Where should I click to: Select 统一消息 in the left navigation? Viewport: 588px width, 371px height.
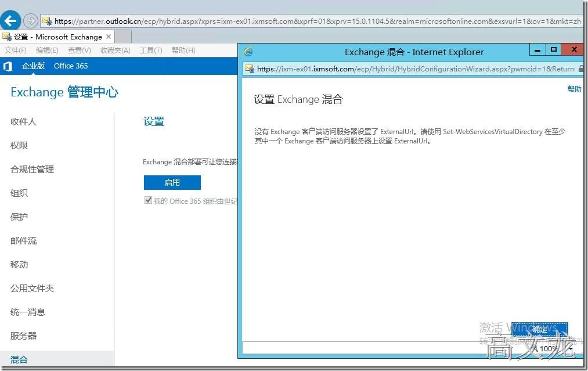28,312
